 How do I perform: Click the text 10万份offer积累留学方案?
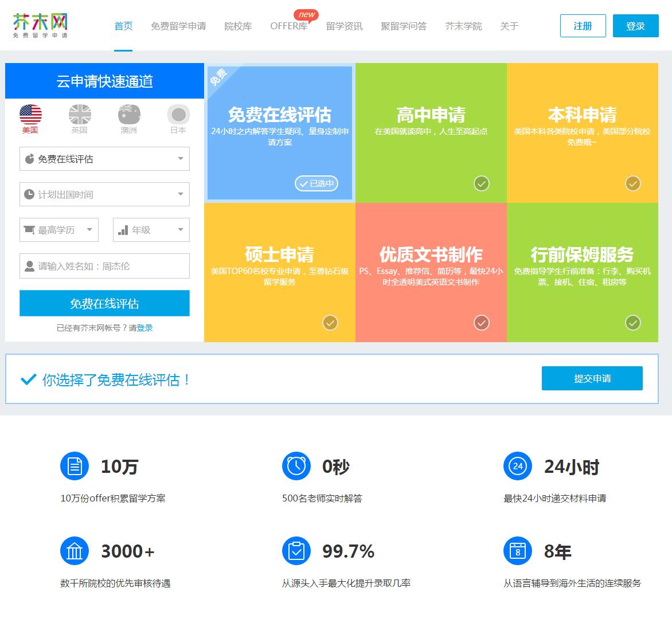pos(113,498)
